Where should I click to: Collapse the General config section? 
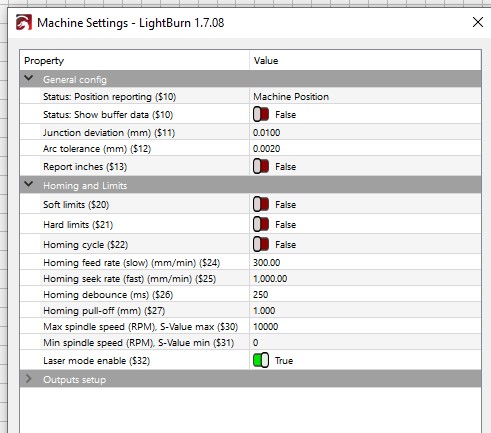tap(29, 79)
